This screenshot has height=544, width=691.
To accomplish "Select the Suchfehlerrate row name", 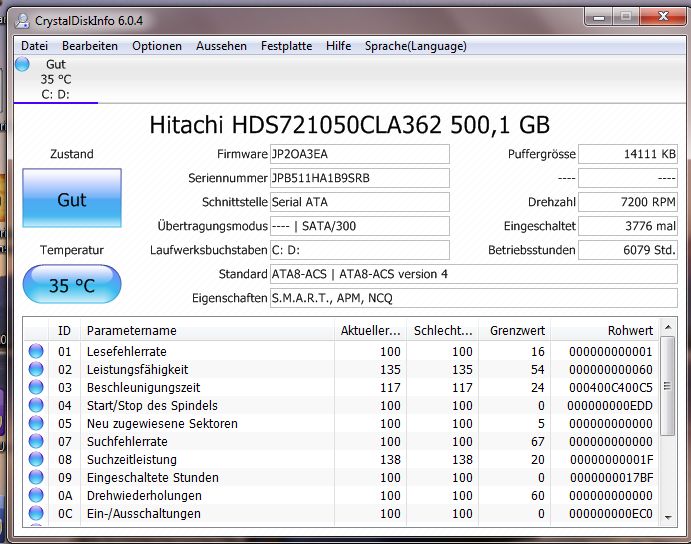I will pos(127,441).
